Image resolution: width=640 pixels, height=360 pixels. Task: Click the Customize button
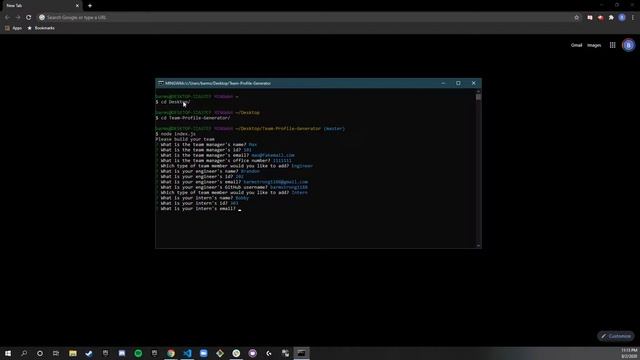pyautogui.click(x=616, y=336)
